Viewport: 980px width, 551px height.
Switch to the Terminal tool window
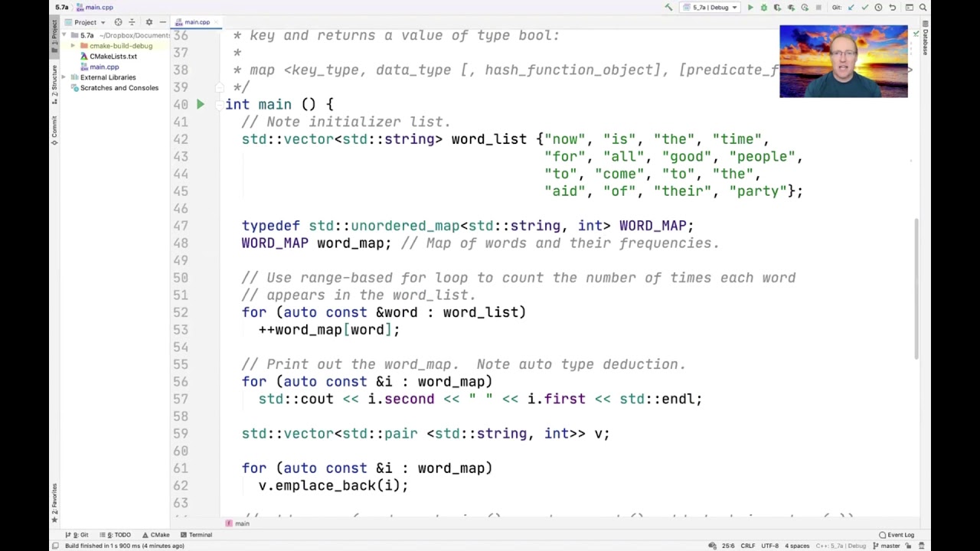(x=197, y=534)
